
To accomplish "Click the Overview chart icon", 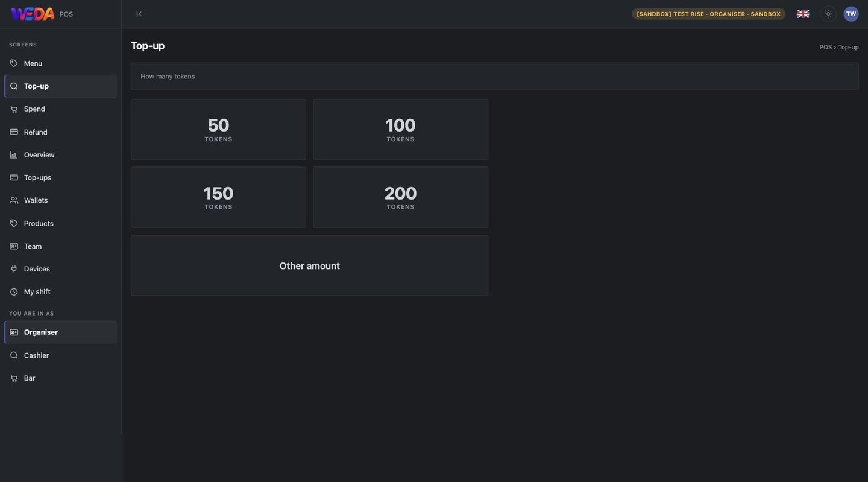I will point(14,155).
